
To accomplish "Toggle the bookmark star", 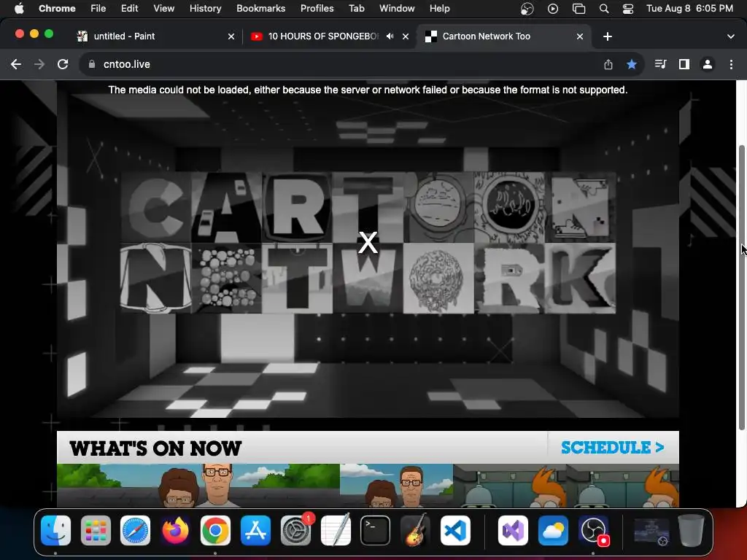I will click(x=632, y=64).
